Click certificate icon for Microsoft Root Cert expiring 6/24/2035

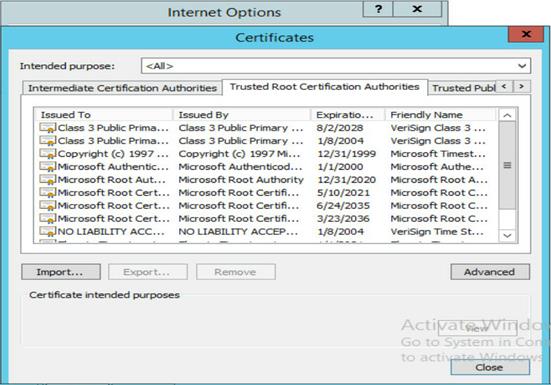[x=47, y=206]
